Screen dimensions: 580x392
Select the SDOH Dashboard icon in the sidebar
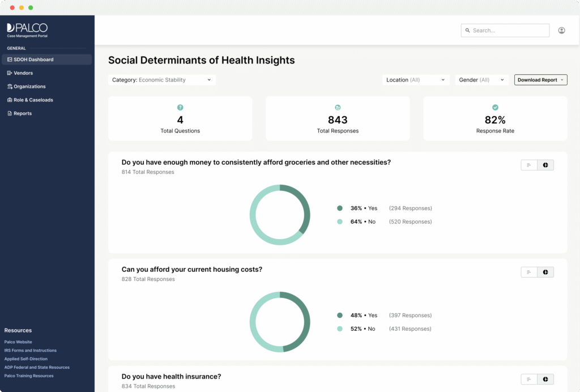tap(10, 59)
